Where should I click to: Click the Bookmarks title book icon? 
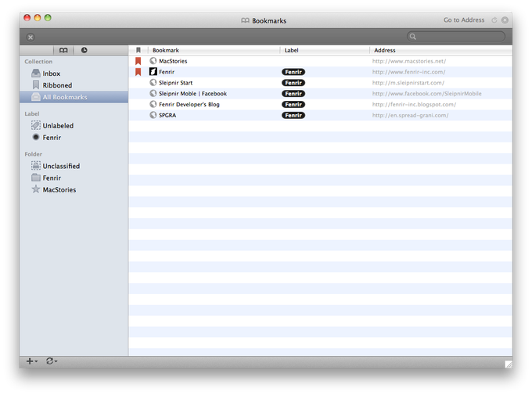tap(245, 20)
